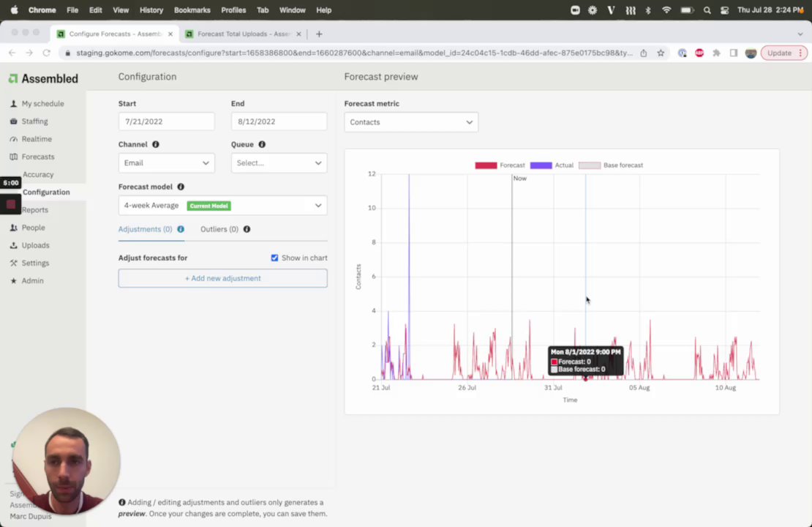Click the screen recording stop button

11,205
